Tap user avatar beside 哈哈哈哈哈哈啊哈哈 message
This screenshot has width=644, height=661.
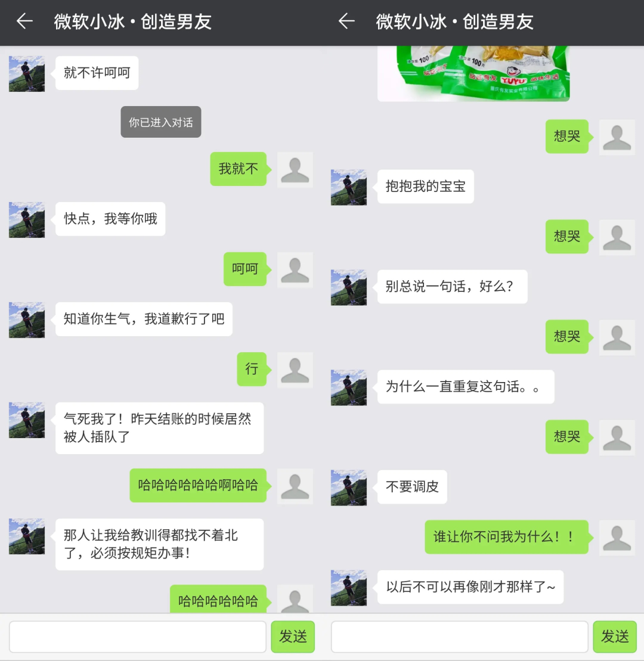click(x=295, y=486)
